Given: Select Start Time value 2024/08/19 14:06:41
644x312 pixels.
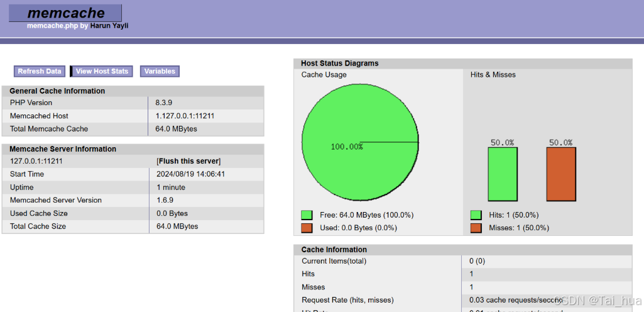Looking at the screenshot, I should point(190,174).
